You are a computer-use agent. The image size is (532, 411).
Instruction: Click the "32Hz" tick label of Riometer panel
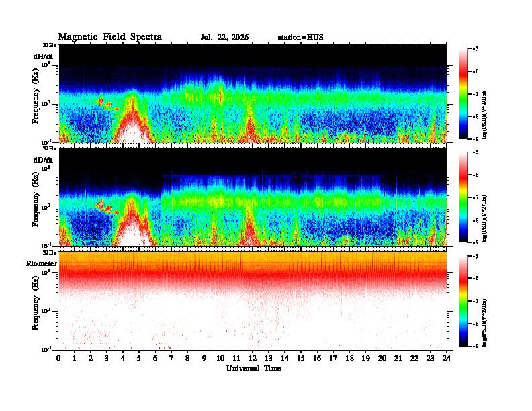coord(50,253)
